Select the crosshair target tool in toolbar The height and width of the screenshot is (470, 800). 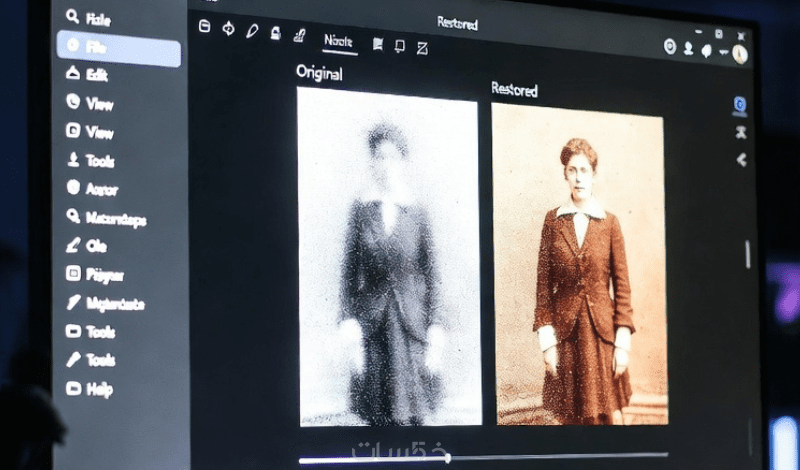[x=229, y=29]
